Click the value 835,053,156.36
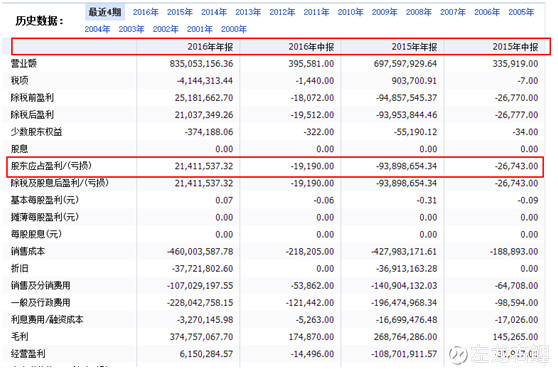The height and width of the screenshot is (369, 558). point(201,64)
